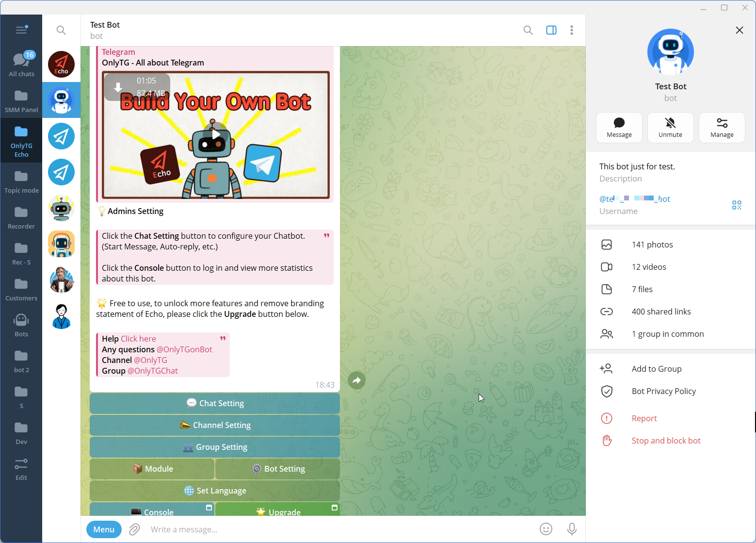Click the Group Setting bot button
756x543 pixels.
tap(215, 447)
